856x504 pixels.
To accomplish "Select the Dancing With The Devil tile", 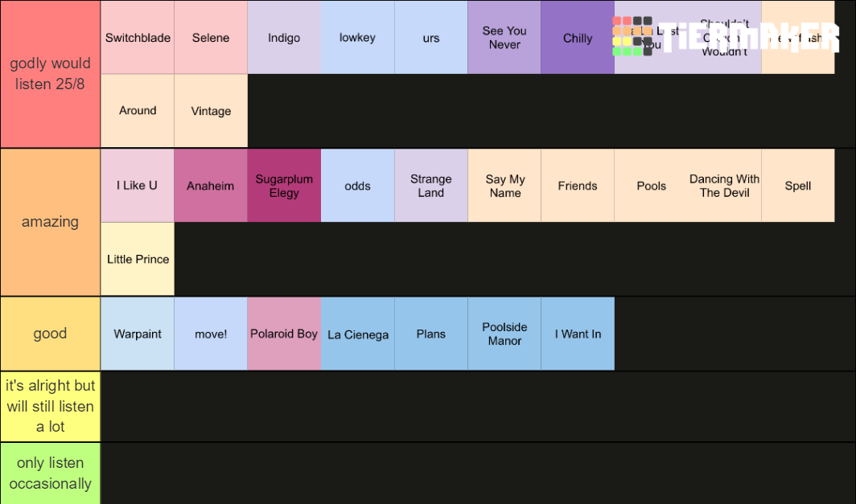I will [724, 186].
